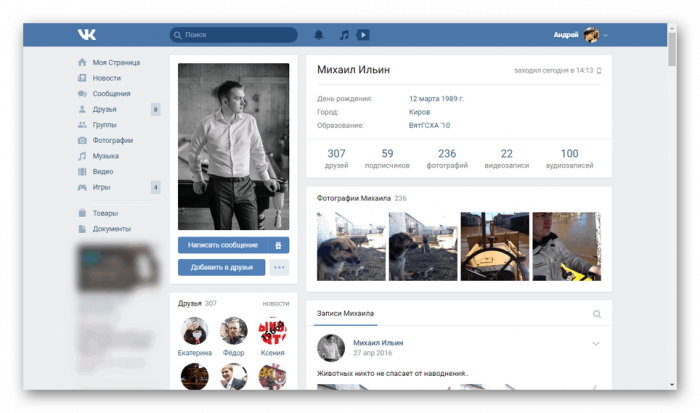
Task: Click inside the Поиск search field
Action: point(235,35)
